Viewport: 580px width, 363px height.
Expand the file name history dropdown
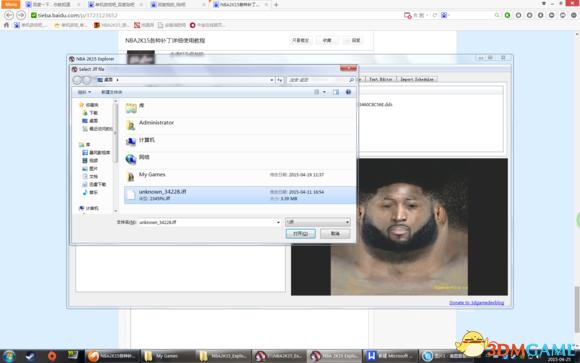click(x=278, y=222)
